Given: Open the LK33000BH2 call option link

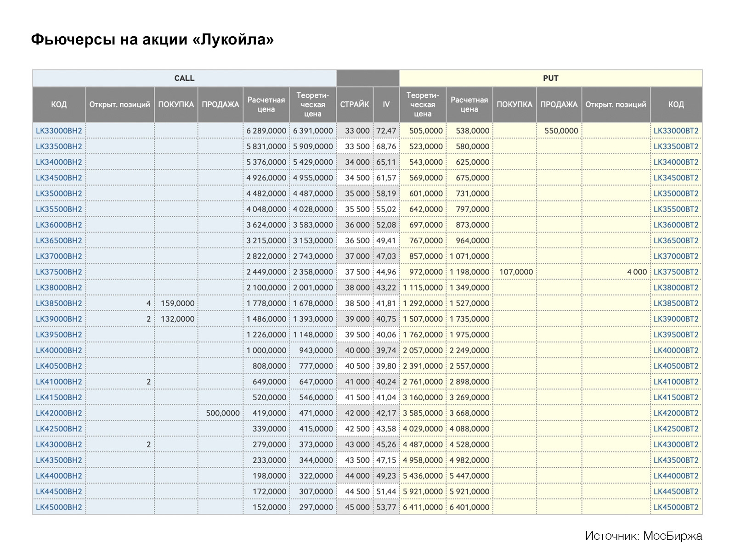Looking at the screenshot, I should (x=59, y=131).
